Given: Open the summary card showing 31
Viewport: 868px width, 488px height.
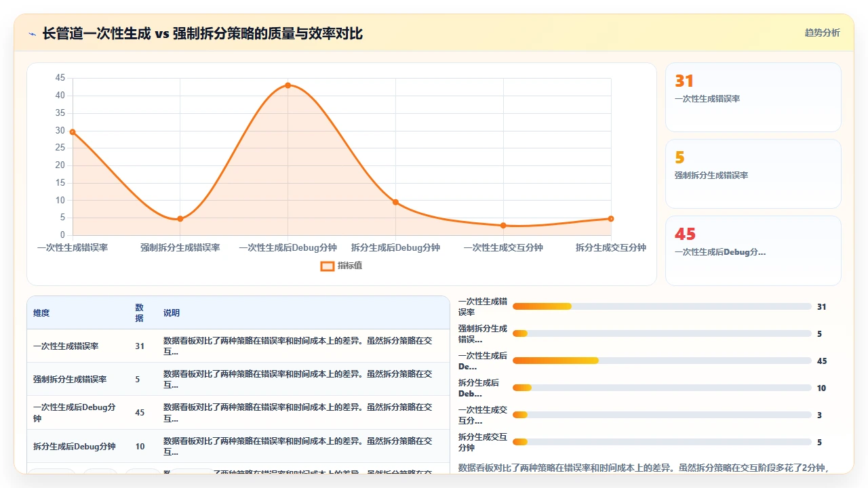Looking at the screenshot, I should (753, 97).
